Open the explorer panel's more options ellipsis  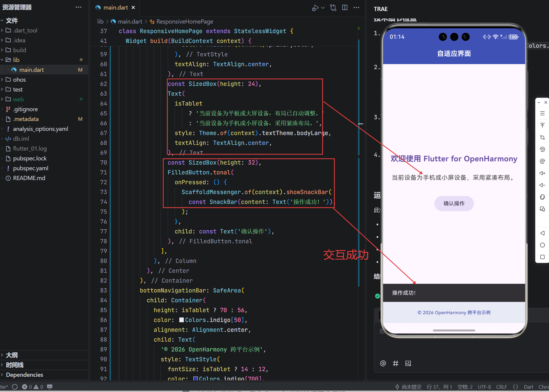(78, 7)
